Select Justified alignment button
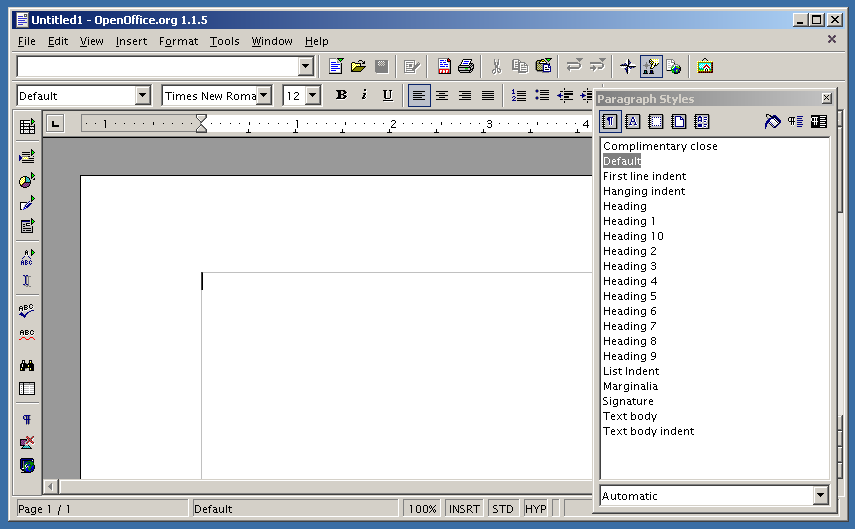 pyautogui.click(x=488, y=95)
